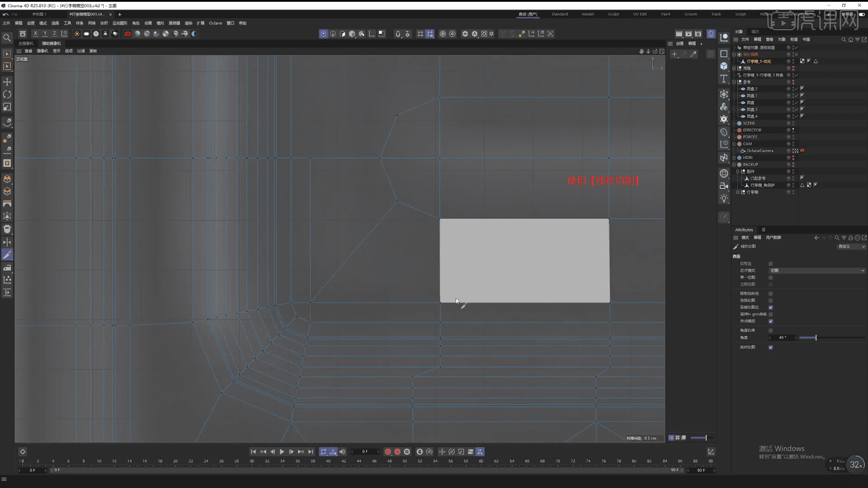Enable autokey record button in timeline
The height and width of the screenshot is (488, 868).
coord(397,452)
